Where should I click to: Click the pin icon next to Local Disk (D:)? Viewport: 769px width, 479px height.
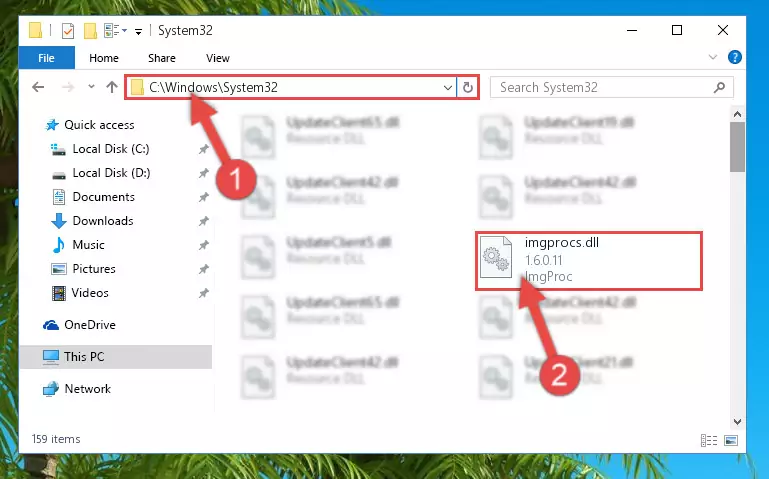click(203, 173)
